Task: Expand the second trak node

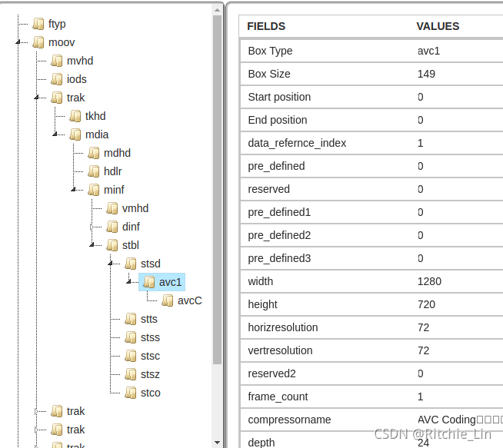Action: click(36, 411)
